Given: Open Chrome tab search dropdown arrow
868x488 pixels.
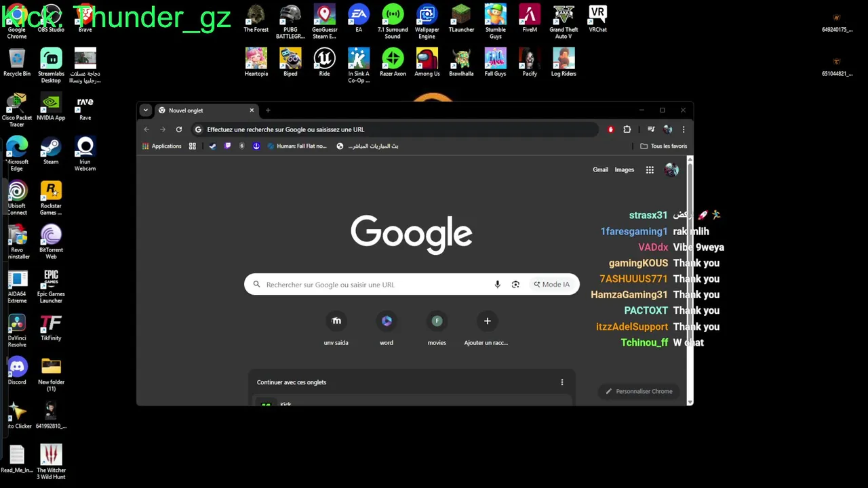Looking at the screenshot, I should tap(145, 110).
